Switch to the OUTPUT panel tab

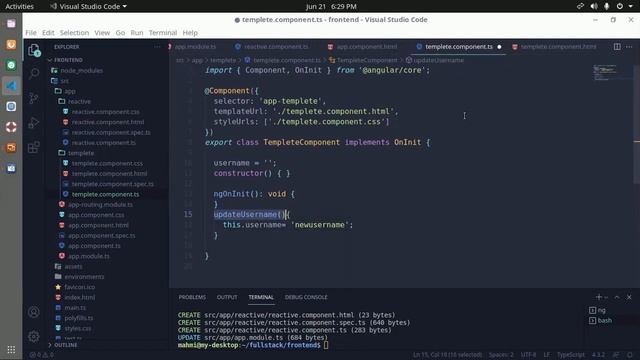tap(227, 297)
